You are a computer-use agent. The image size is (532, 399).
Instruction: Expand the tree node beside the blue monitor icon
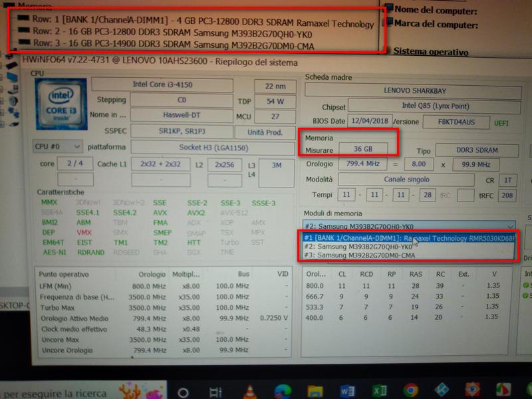click(x=2, y=78)
